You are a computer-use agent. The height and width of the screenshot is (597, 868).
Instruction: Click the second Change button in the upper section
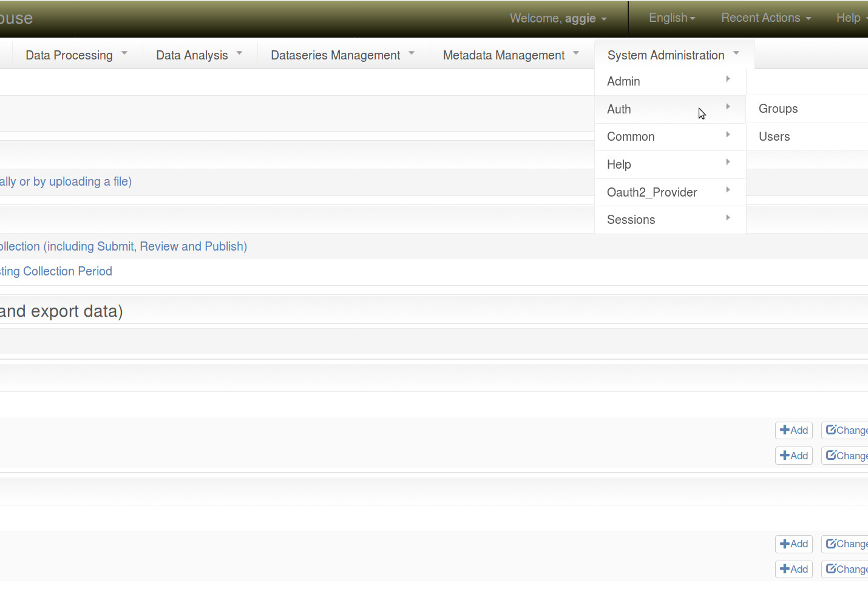point(849,456)
